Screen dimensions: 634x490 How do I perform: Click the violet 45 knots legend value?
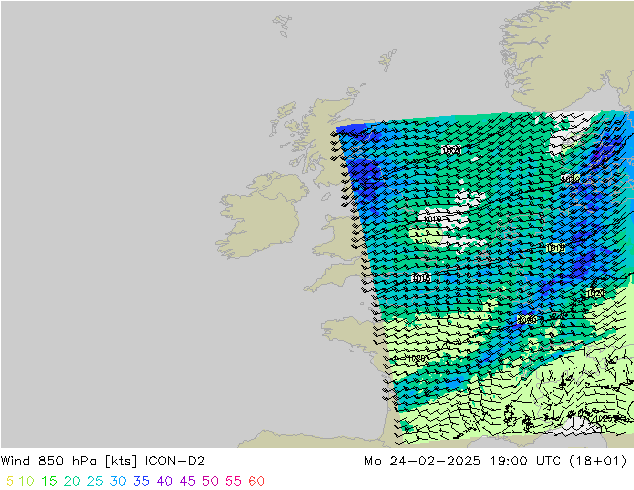tap(187, 481)
